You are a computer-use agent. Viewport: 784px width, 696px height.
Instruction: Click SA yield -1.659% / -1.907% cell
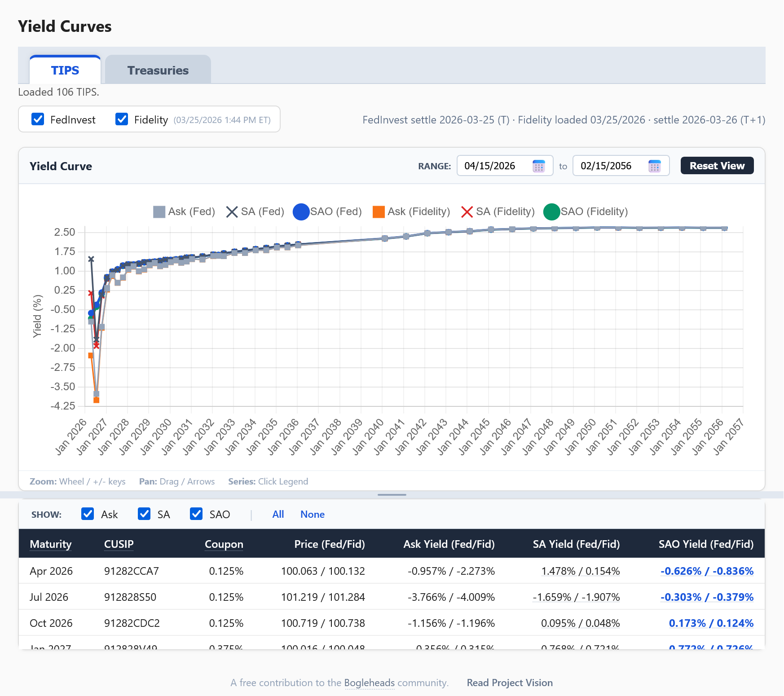click(576, 597)
